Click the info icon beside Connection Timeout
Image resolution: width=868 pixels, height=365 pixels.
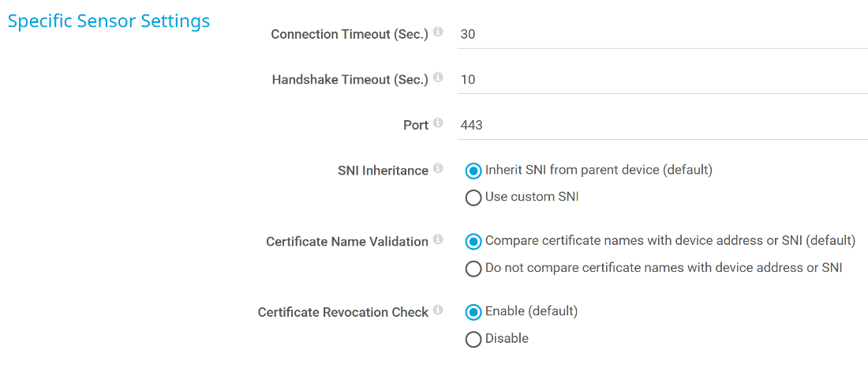point(438,32)
